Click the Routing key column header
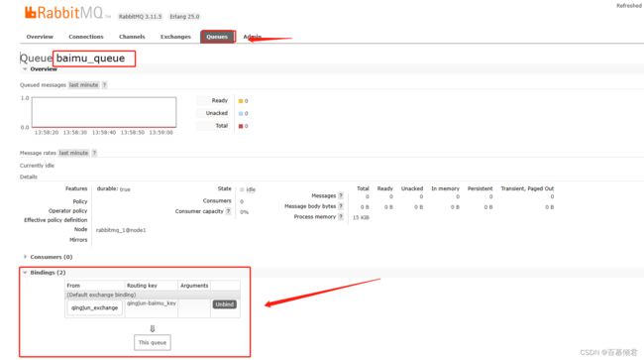644x360 pixels. pos(142,286)
